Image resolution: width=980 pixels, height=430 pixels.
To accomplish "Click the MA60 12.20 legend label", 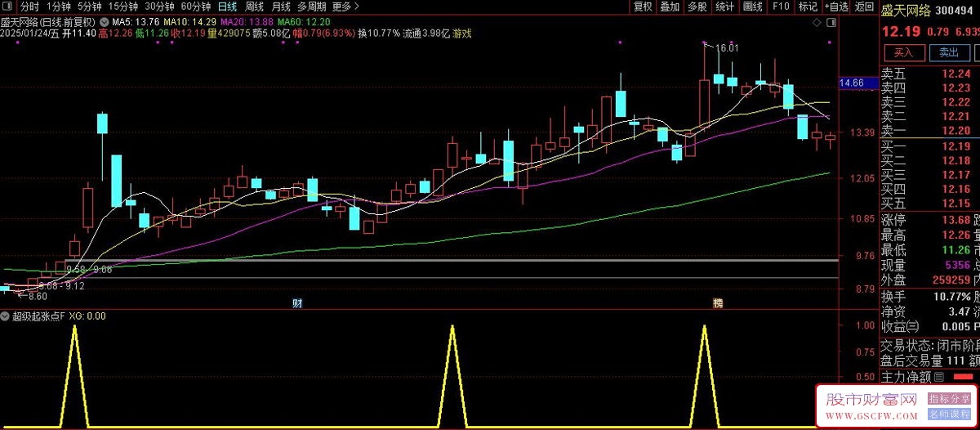I will click(x=304, y=21).
